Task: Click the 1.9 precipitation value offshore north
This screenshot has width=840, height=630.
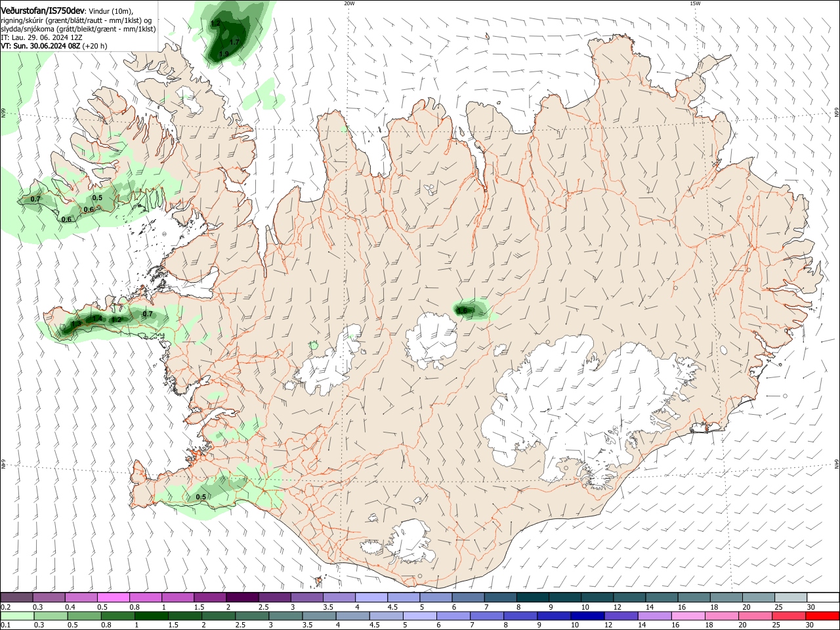Action: click(224, 54)
